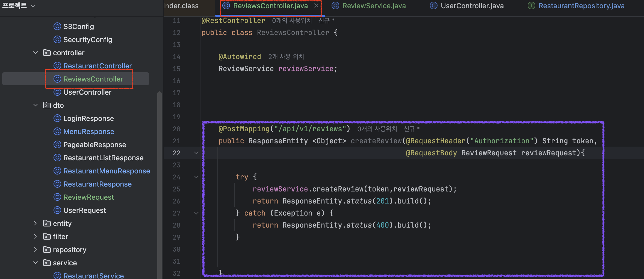
Task: Click the MenuResponse class icon
Action: pos(57,131)
